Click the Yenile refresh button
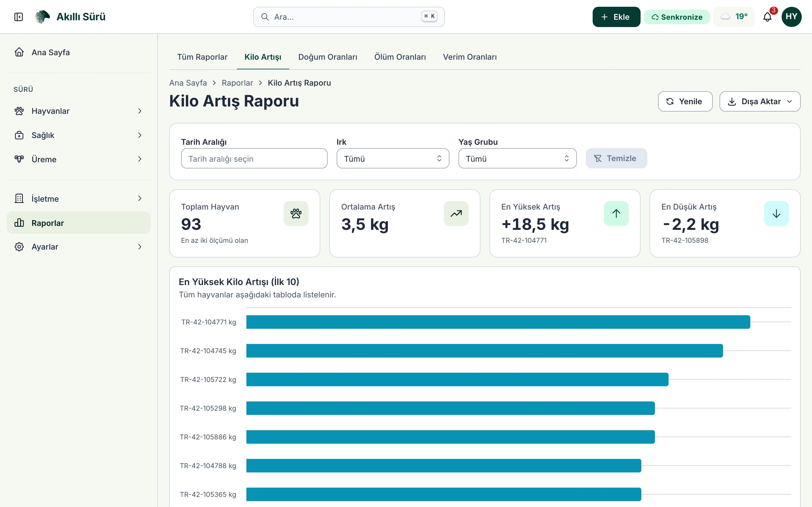The height and width of the screenshot is (507, 812). (685, 101)
